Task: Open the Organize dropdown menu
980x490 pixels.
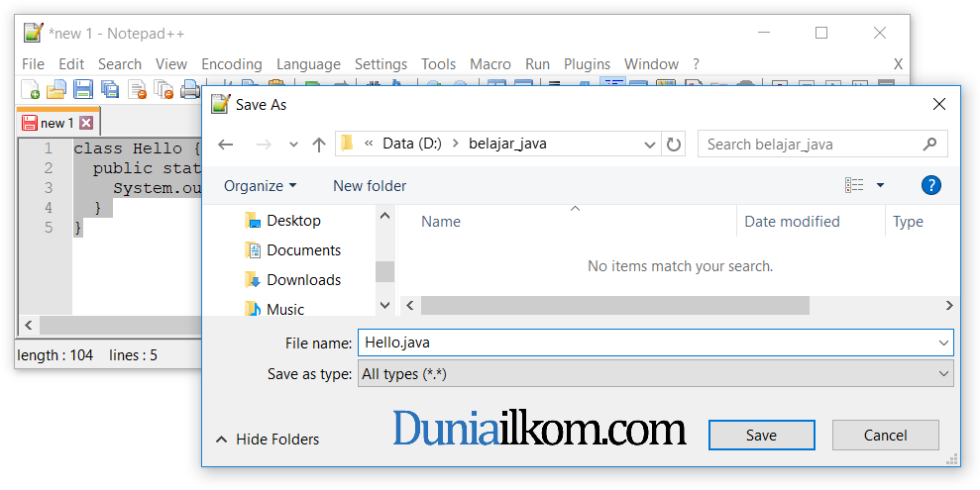Action: coord(260,186)
